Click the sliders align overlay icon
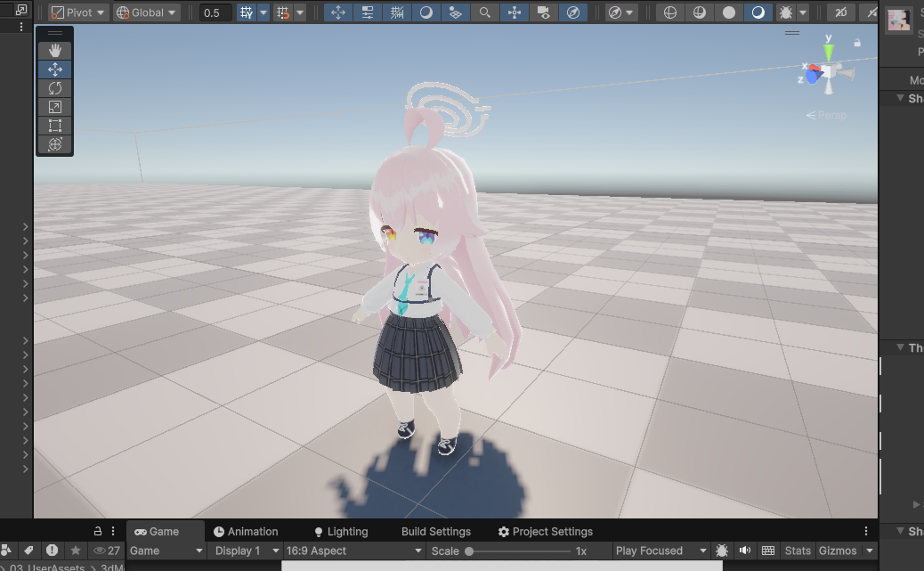Viewport: 924px width, 571px height. point(367,12)
